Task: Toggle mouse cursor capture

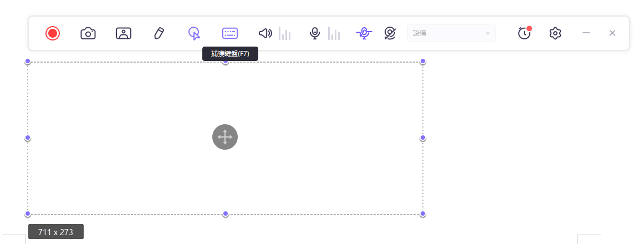Action: pos(194,33)
